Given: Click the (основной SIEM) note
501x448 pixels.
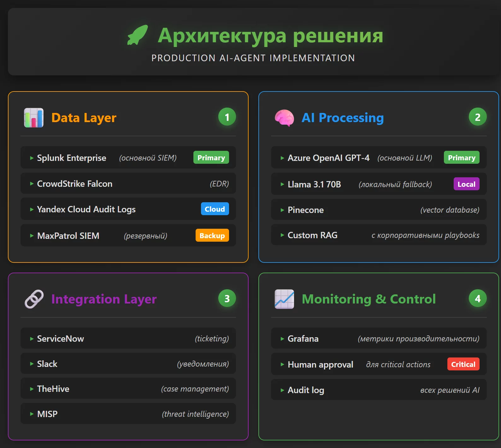Looking at the screenshot, I should pos(148,158).
